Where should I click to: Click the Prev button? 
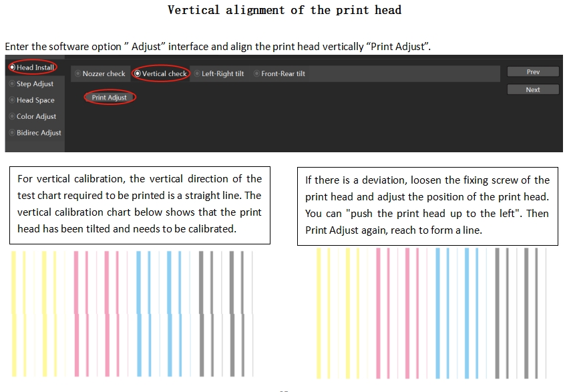(532, 72)
